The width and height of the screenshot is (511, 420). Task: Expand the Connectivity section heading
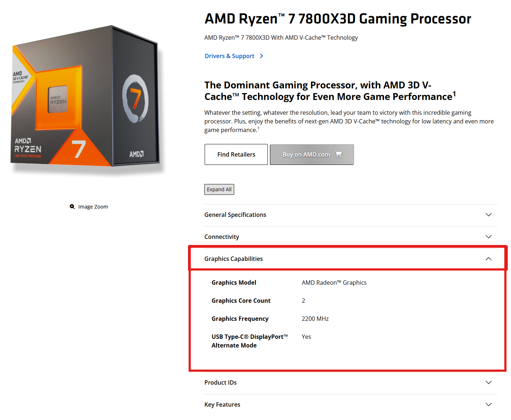(222, 237)
